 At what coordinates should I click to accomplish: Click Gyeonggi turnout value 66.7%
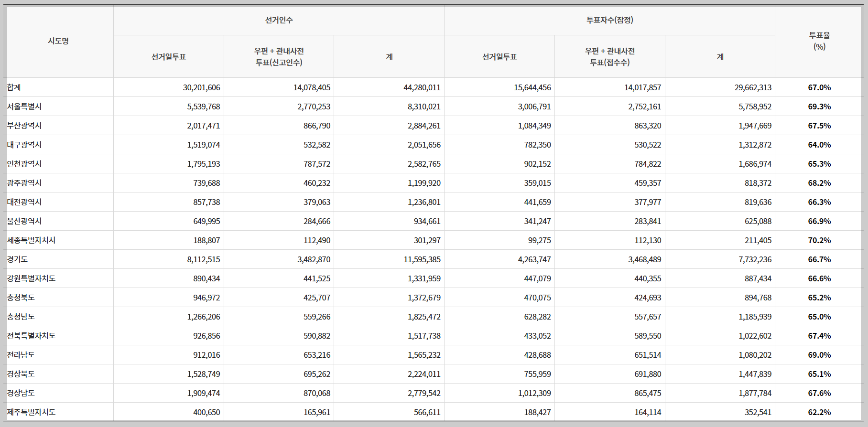(819, 259)
